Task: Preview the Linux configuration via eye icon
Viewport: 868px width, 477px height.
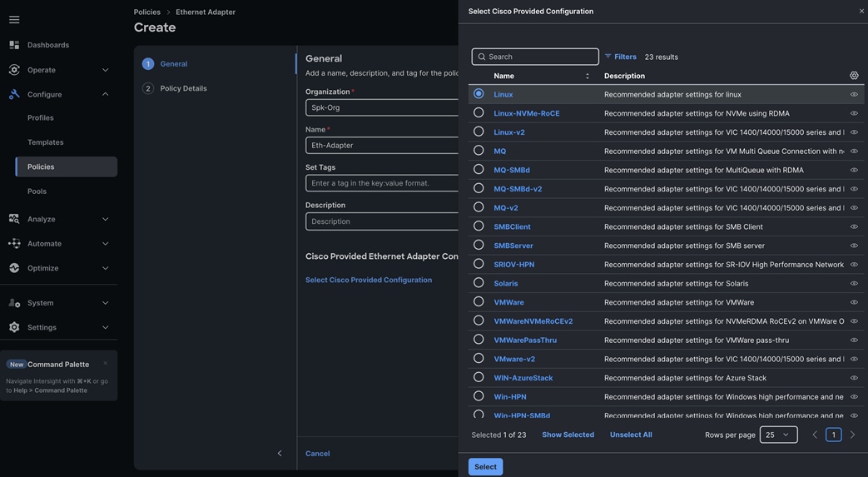Action: (x=854, y=94)
